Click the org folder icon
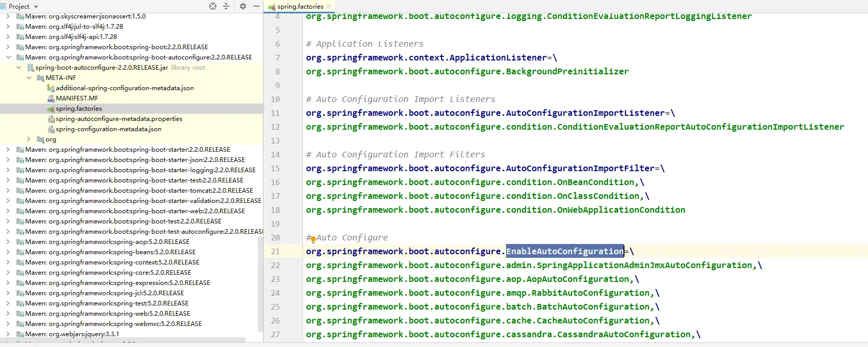 41,139
